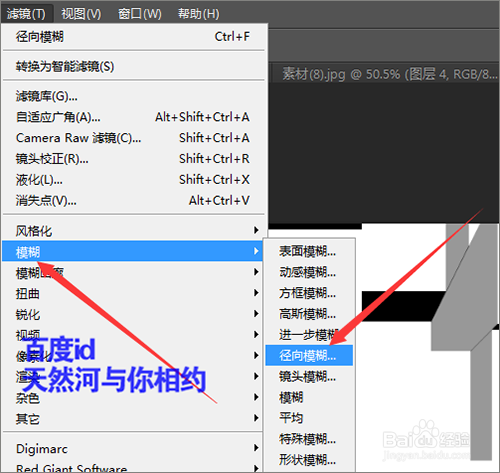
Task: Expand the 扭曲 submenu
Action: click(x=133, y=293)
